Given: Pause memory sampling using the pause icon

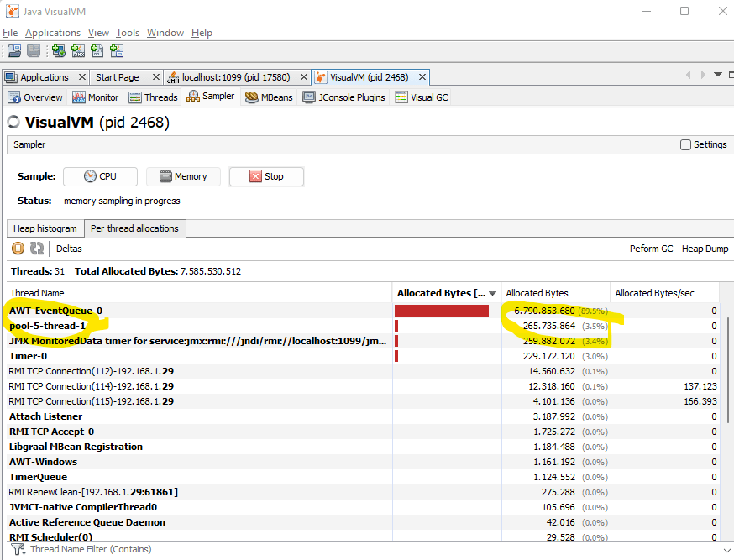Looking at the screenshot, I should 17,248.
